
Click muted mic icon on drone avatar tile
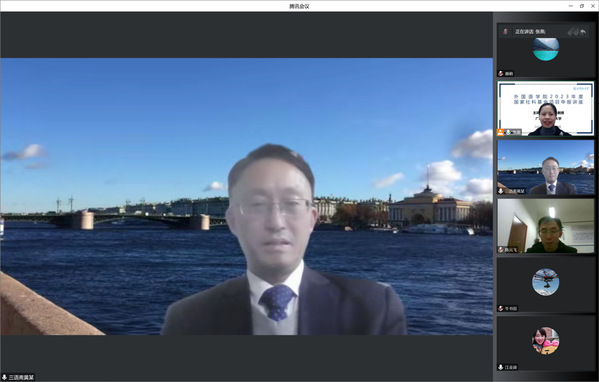[501, 308]
